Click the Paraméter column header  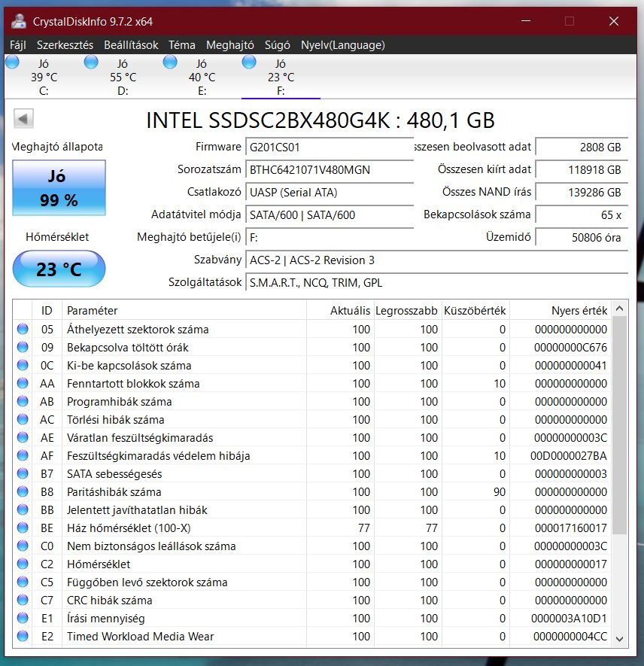pos(184,311)
